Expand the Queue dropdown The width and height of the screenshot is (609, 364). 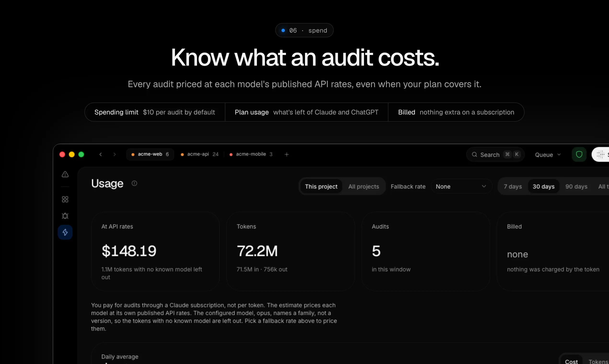click(x=548, y=155)
